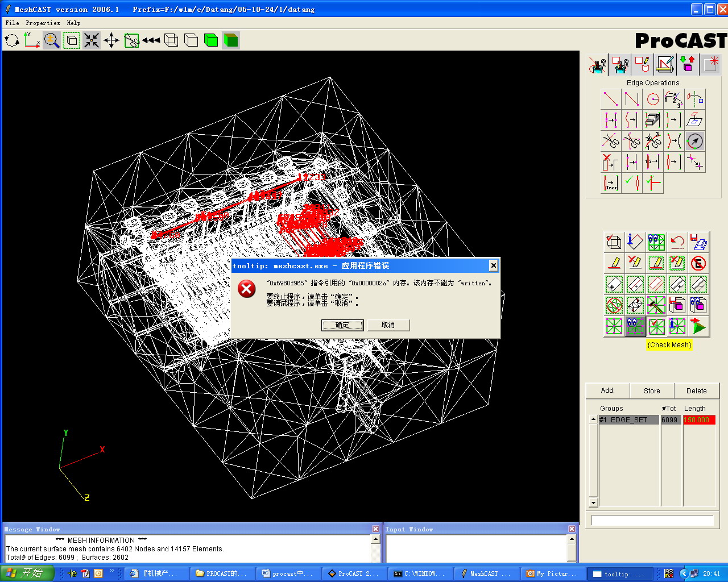728x582 pixels.
Task: Click the Input Window text area
Action: 477,548
